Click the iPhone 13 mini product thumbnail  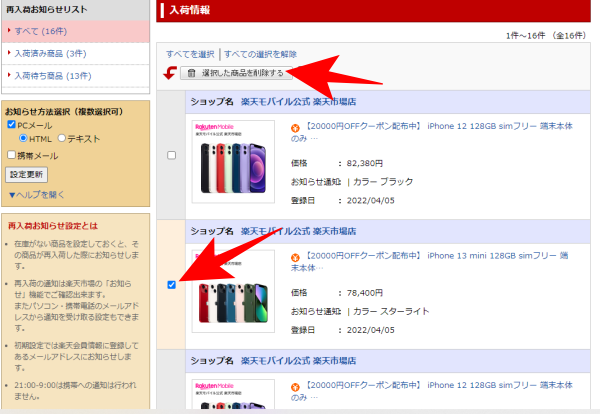pyautogui.click(x=233, y=291)
